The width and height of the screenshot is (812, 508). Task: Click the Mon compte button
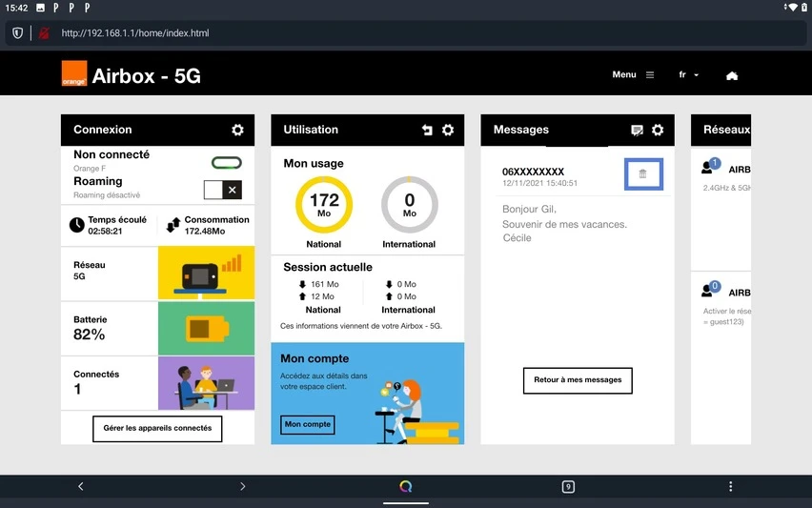[x=308, y=424]
